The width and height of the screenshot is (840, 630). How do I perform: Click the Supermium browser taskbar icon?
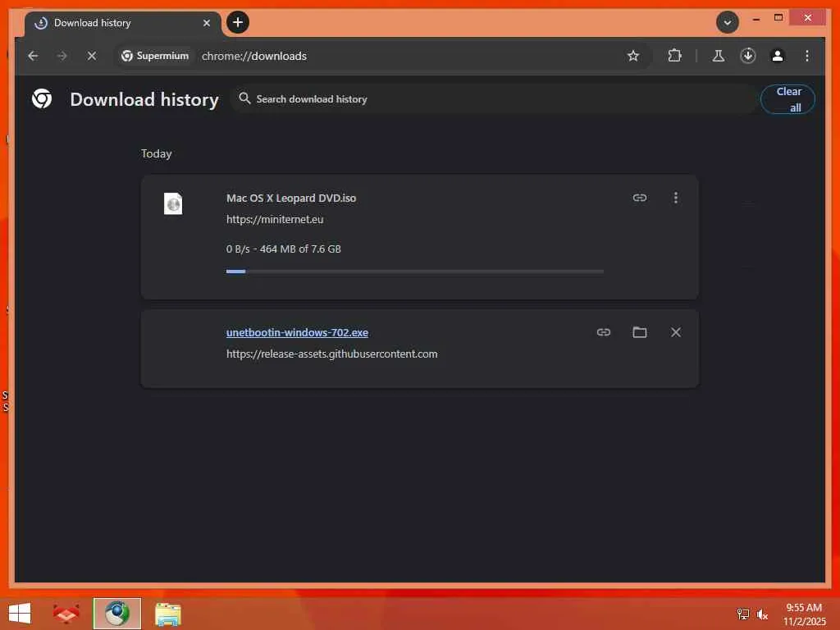(117, 614)
